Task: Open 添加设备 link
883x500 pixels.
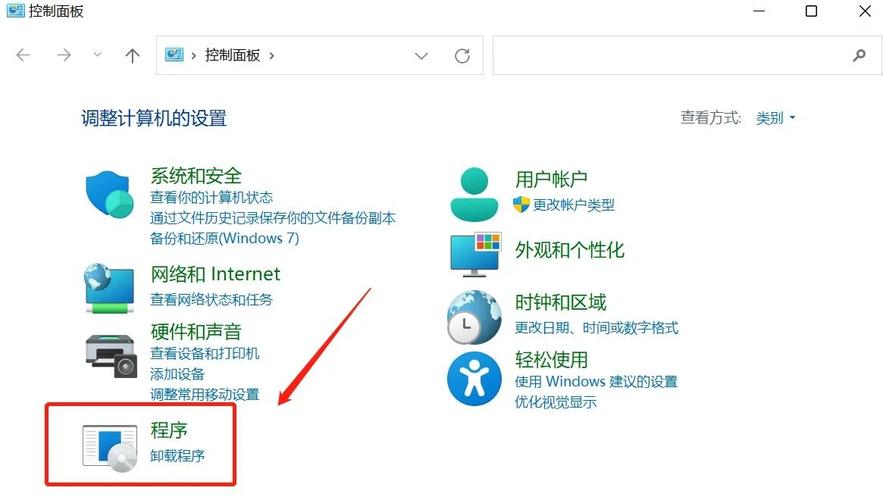Action: pyautogui.click(x=177, y=374)
